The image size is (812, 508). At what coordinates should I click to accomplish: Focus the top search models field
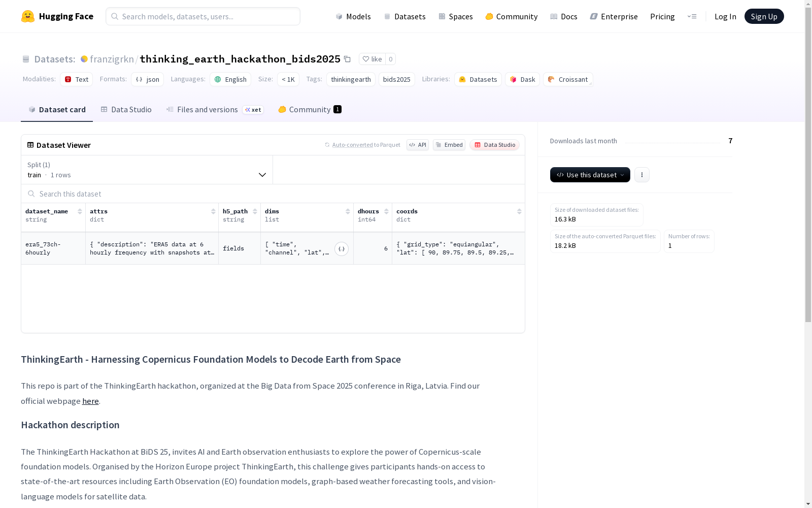point(203,16)
